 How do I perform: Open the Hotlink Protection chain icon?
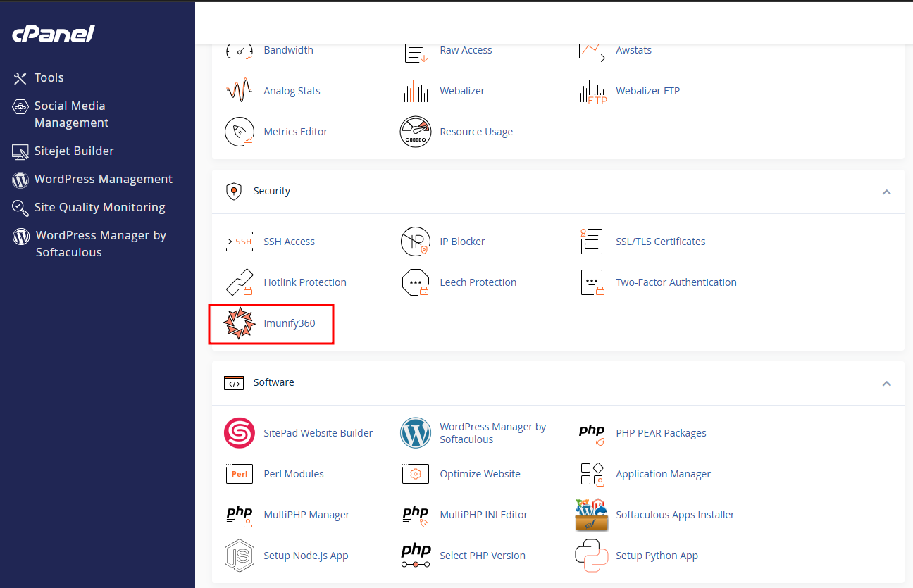coord(239,282)
